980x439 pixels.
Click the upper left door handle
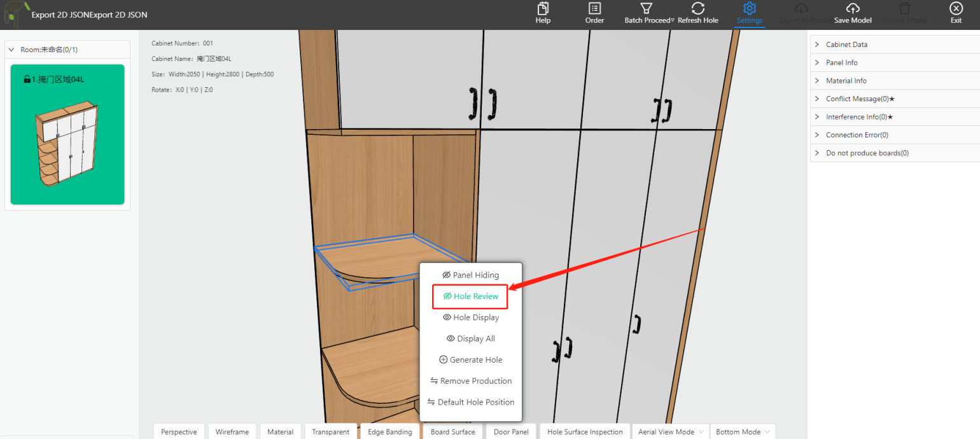[x=472, y=104]
